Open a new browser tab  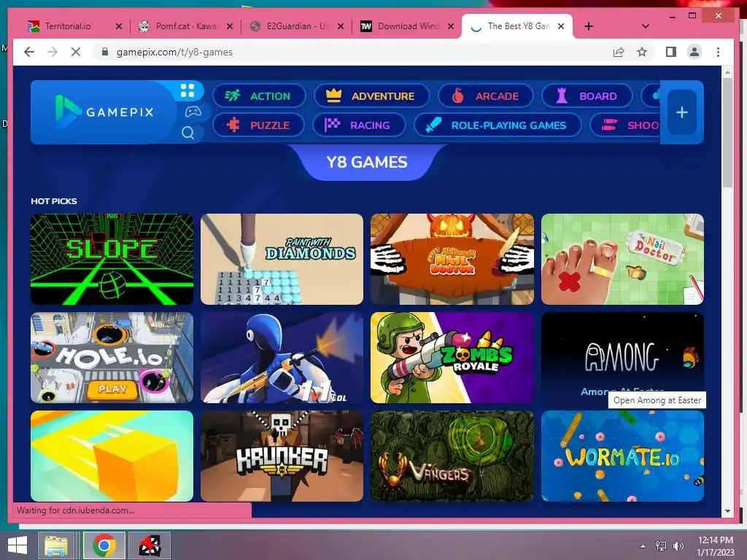pos(589,26)
